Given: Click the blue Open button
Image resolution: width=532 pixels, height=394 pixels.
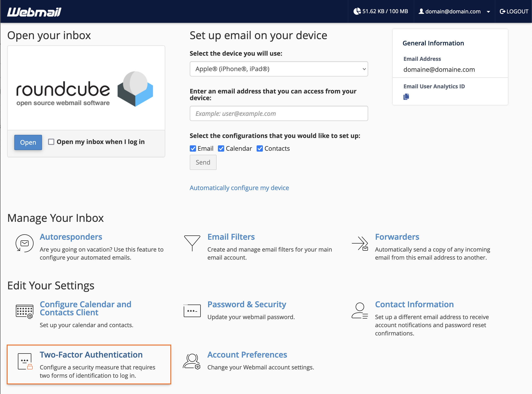Looking at the screenshot, I should coord(28,142).
